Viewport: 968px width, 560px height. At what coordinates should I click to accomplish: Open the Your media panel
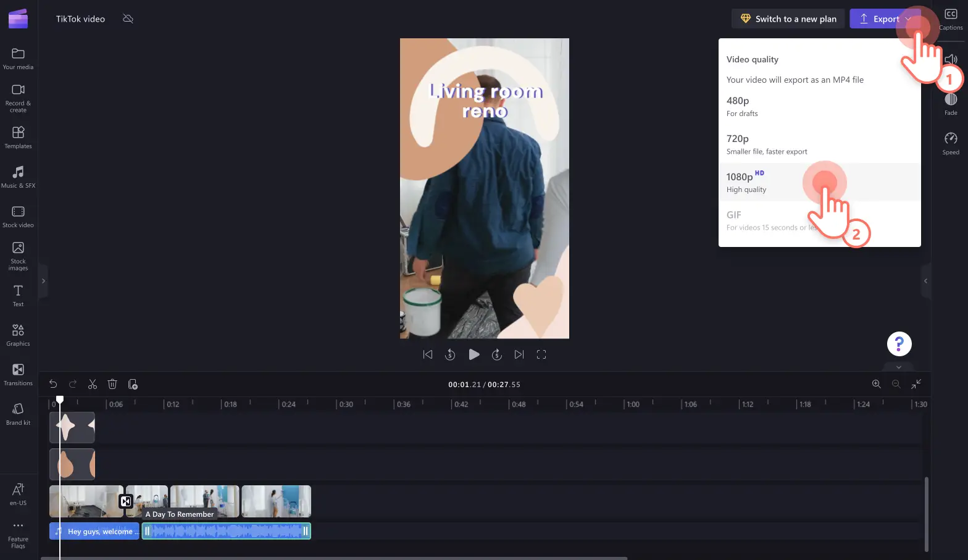click(18, 59)
